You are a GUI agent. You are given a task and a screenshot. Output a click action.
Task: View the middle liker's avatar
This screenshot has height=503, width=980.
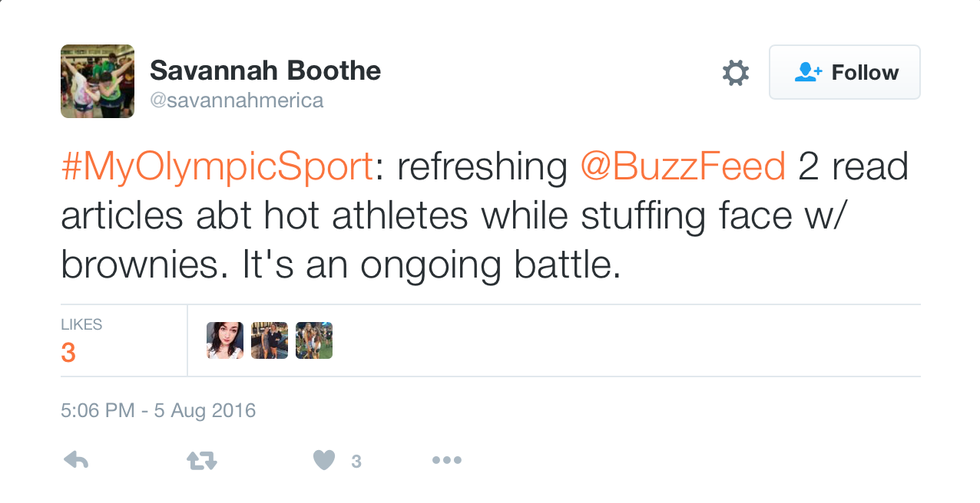pyautogui.click(x=270, y=340)
